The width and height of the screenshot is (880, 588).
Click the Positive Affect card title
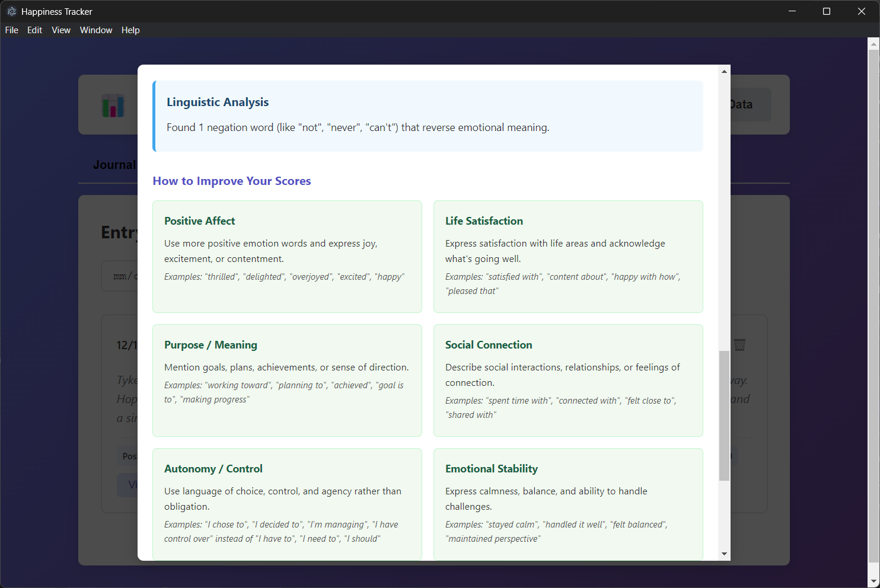(x=200, y=221)
